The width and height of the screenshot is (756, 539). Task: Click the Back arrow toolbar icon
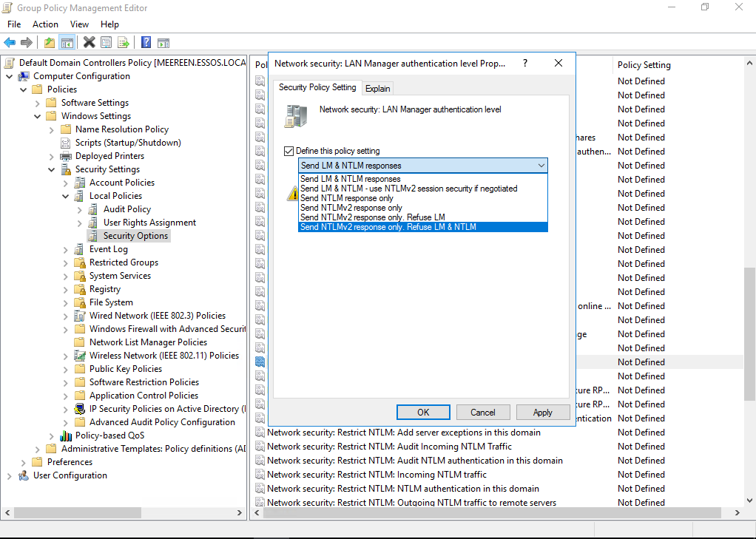pos(10,43)
